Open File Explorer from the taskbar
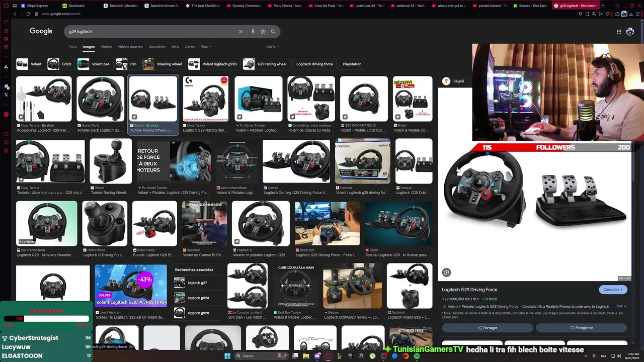The height and width of the screenshot is (362, 644). [306, 356]
